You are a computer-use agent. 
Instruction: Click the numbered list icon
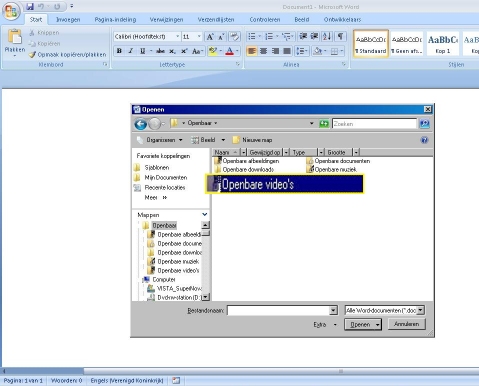point(269,36)
